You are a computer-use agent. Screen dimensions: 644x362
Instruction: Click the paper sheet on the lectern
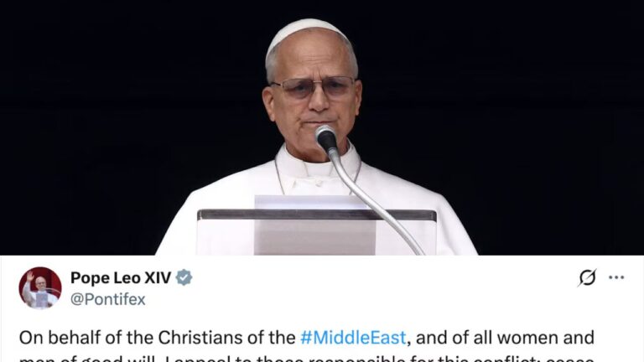coord(314,225)
